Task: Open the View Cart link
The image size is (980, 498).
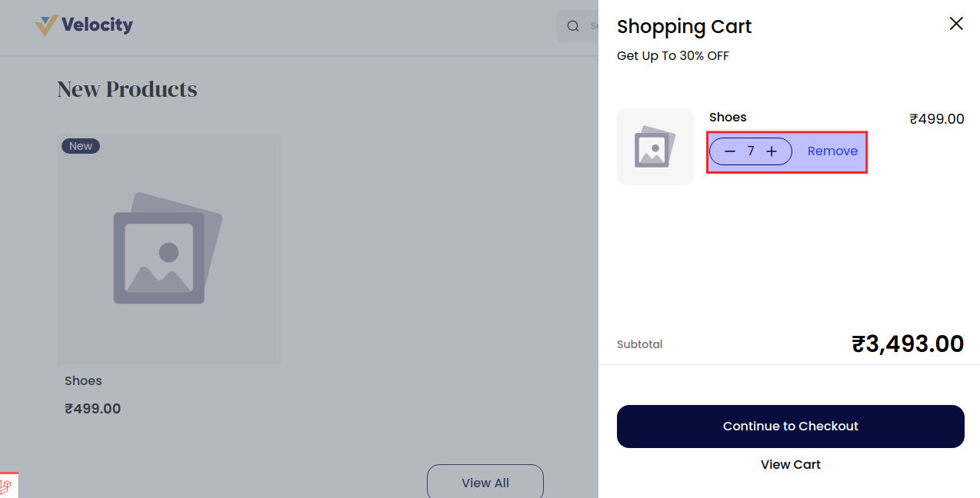Action: pos(790,464)
